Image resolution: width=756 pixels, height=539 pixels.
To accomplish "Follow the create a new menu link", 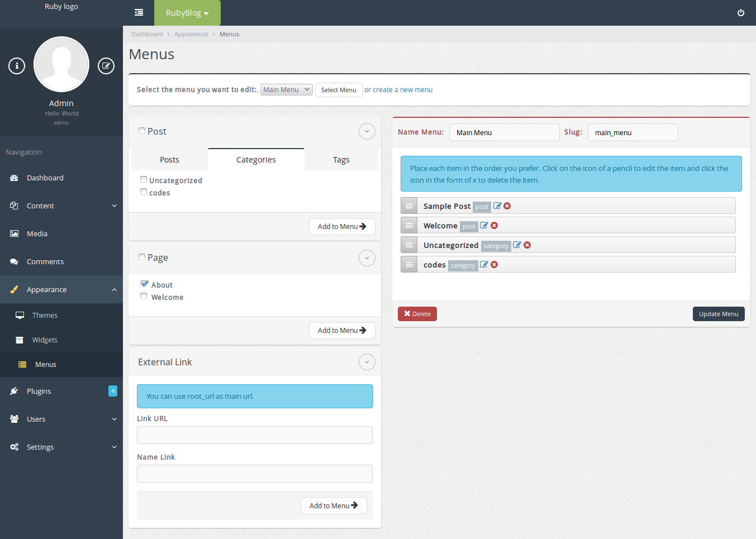I will point(402,90).
